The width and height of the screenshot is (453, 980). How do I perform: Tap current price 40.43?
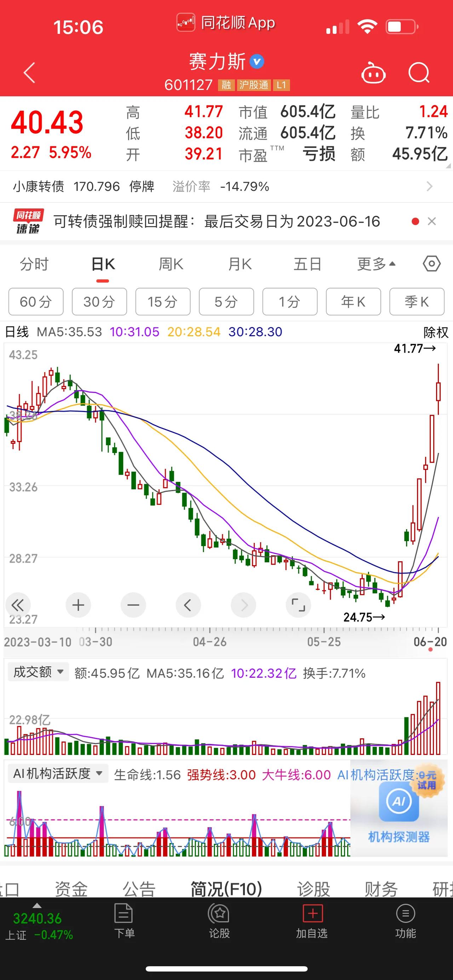tap(47, 122)
